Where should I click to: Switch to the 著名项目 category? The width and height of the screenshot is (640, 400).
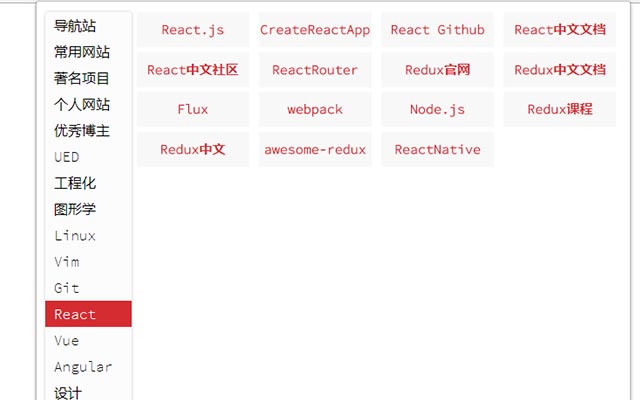[x=88, y=78]
